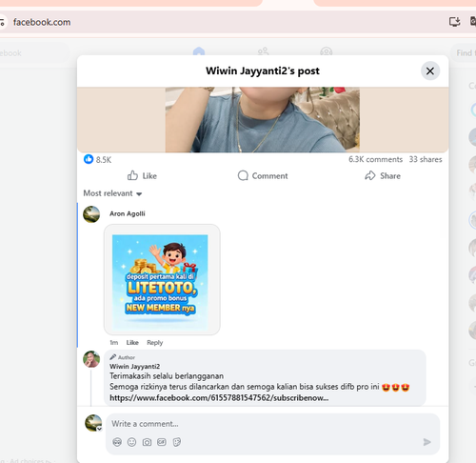Click the 1m timestamp on Aron's comment

pos(113,342)
